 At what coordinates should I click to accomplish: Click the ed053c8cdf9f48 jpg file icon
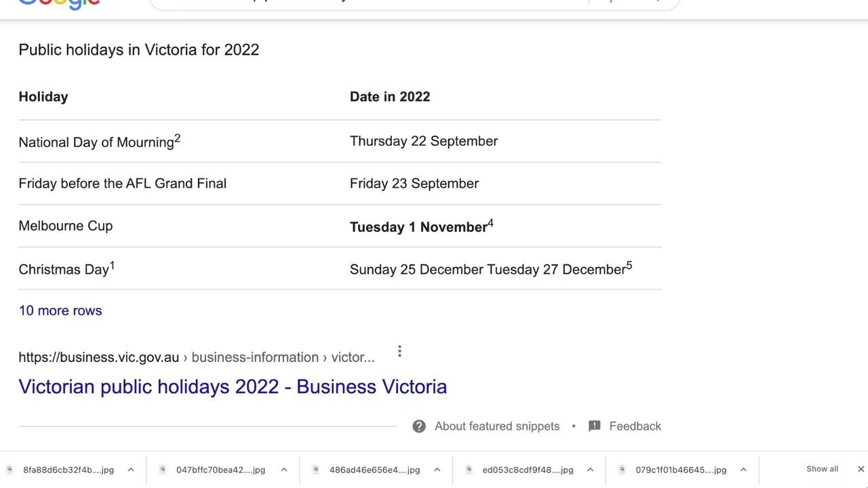click(x=469, y=470)
